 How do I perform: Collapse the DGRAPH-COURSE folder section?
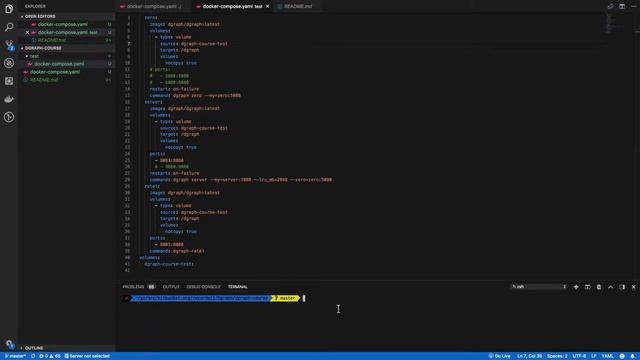[43, 48]
